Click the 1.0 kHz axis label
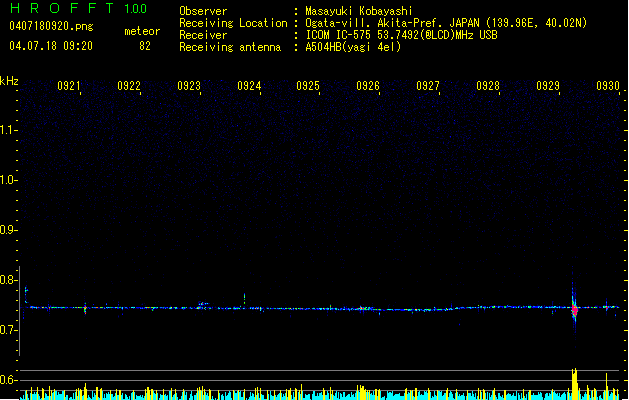This screenshot has width=629, height=400. (x=8, y=180)
